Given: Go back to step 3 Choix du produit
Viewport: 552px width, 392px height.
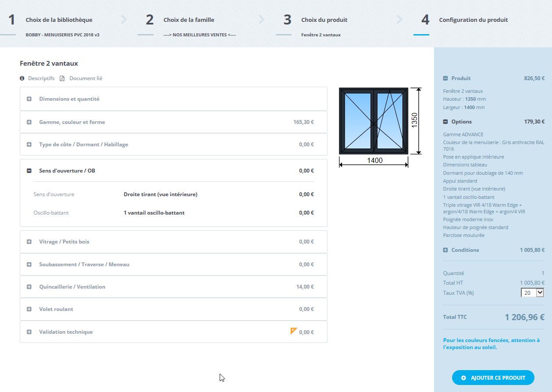Looking at the screenshot, I should coord(324,20).
